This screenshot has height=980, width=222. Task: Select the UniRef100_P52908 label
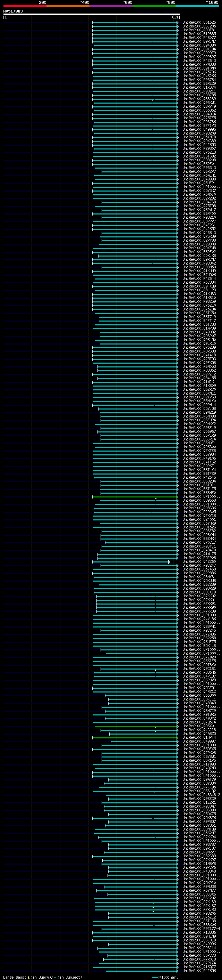coord(199,558)
